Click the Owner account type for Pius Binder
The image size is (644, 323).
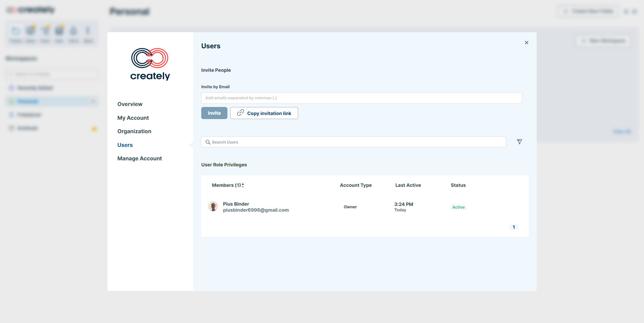[x=350, y=207]
